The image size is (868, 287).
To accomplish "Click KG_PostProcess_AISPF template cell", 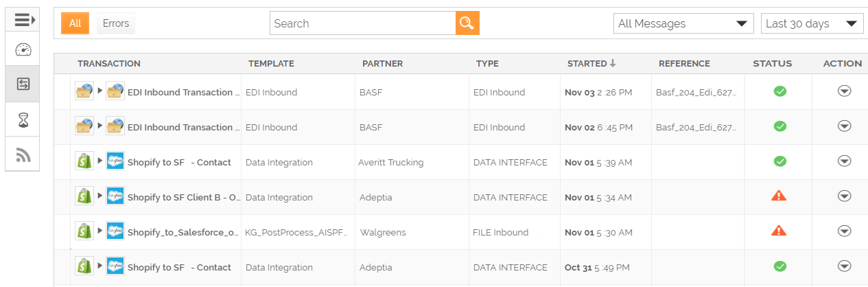I will 296,232.
